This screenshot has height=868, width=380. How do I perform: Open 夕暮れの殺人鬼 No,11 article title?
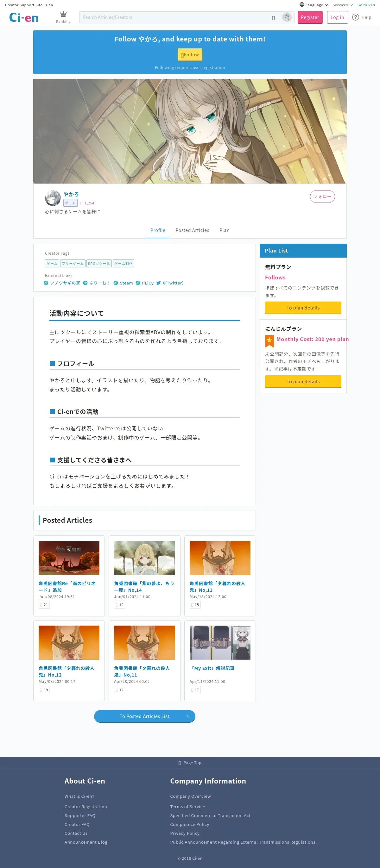[x=142, y=671]
